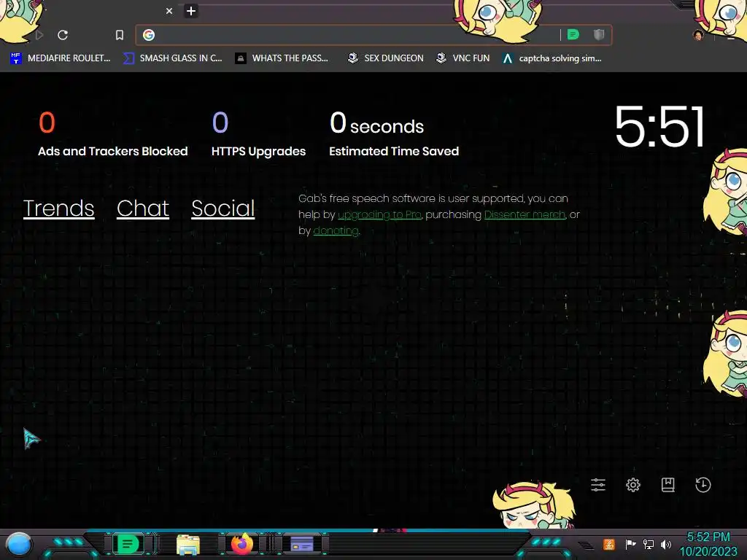Reload the current page
This screenshot has width=747, height=560.
pos(63,35)
